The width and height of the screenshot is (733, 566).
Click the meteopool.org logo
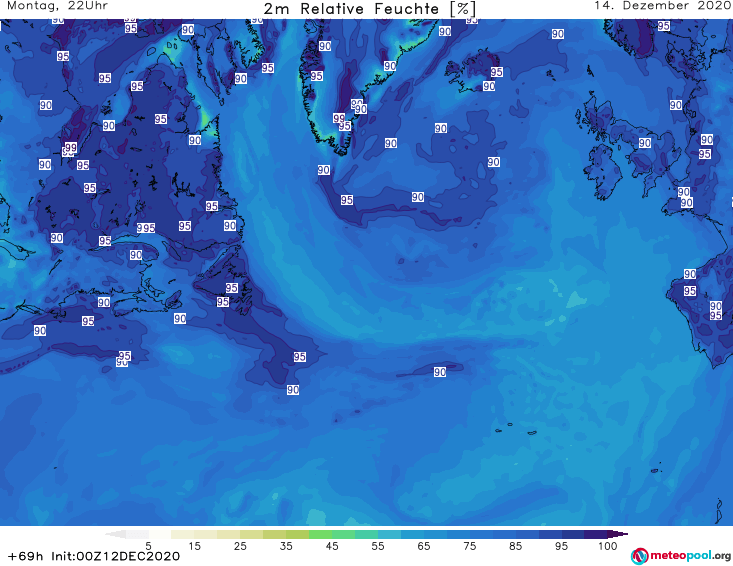point(680,556)
